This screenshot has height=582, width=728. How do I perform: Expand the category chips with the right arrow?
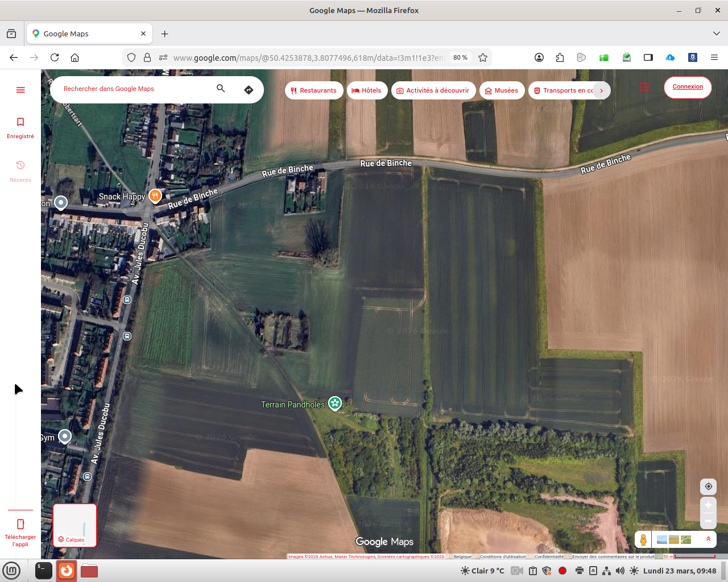click(601, 90)
